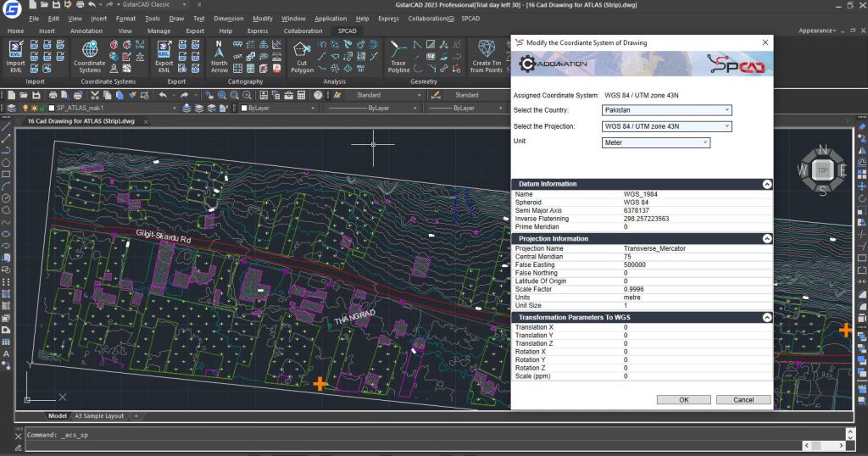Collapse Transformation Parameters To WGS section

point(766,317)
